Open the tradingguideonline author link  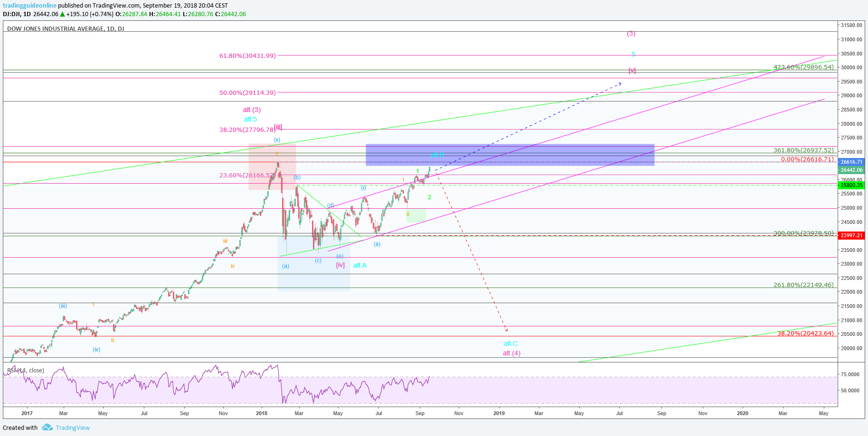pos(29,5)
